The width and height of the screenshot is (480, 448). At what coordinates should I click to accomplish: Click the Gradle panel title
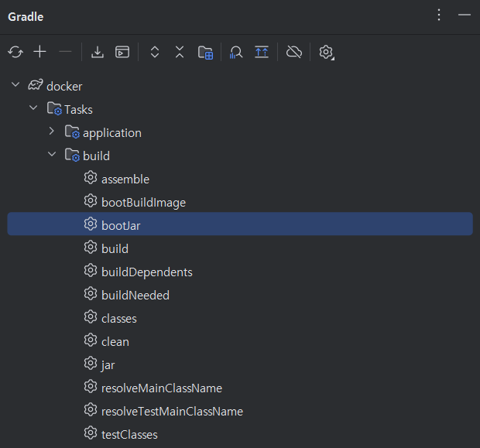point(26,17)
